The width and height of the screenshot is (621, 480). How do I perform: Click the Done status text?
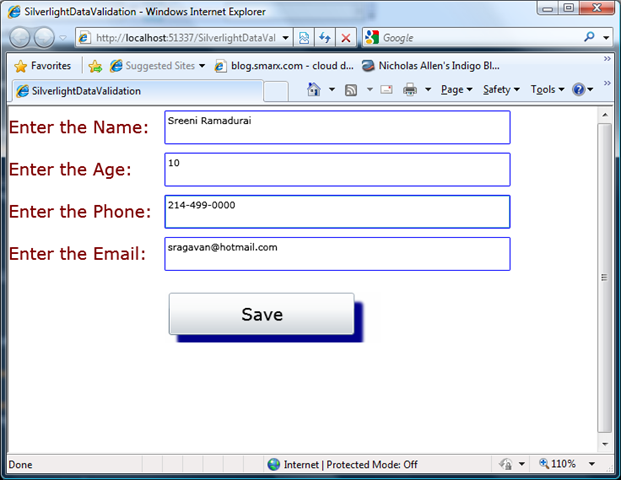pyautogui.click(x=20, y=465)
